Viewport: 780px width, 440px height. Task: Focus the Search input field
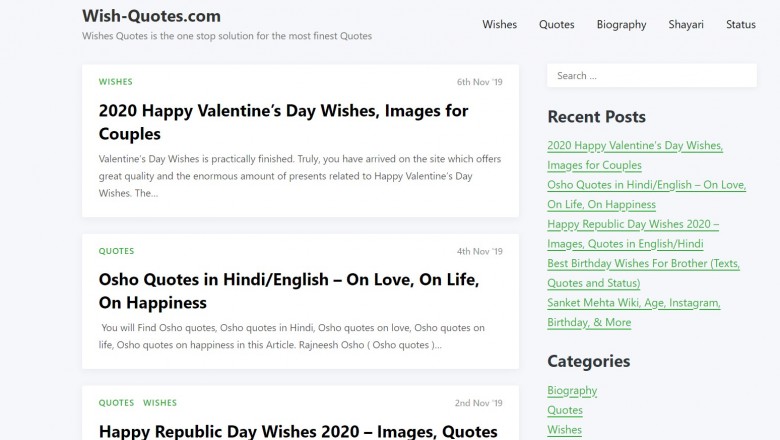(x=651, y=76)
